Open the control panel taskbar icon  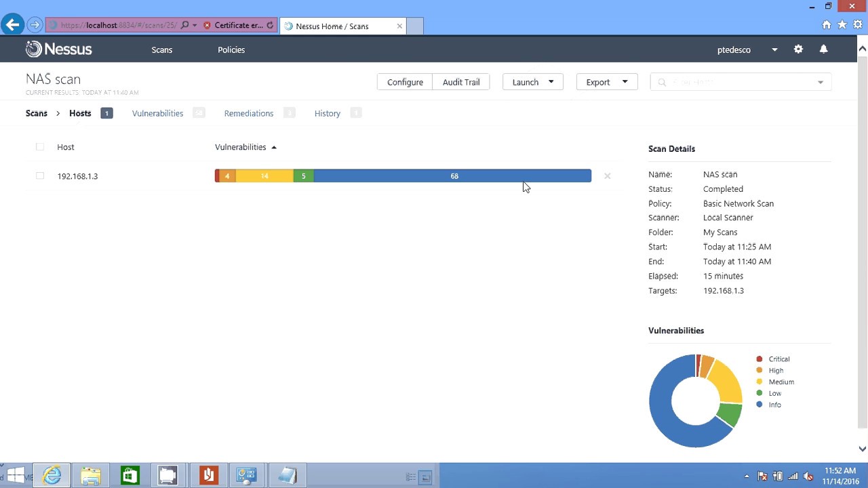pyautogui.click(x=246, y=476)
